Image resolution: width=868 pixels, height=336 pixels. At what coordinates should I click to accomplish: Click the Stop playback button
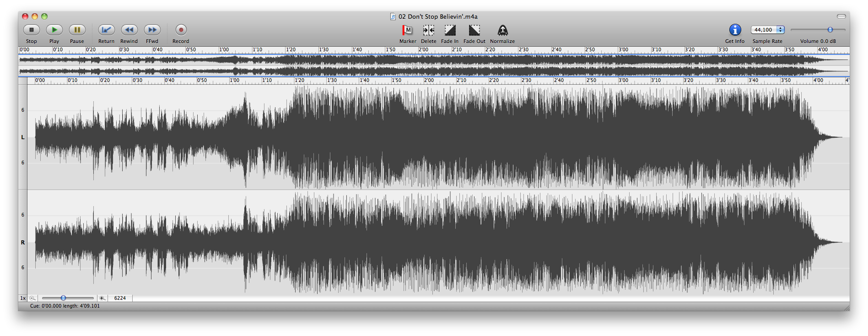[x=32, y=30]
